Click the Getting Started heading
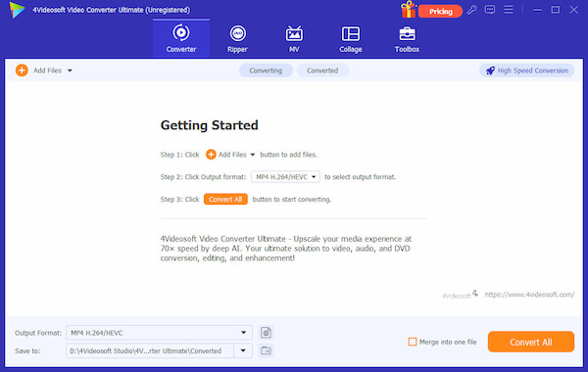 210,125
